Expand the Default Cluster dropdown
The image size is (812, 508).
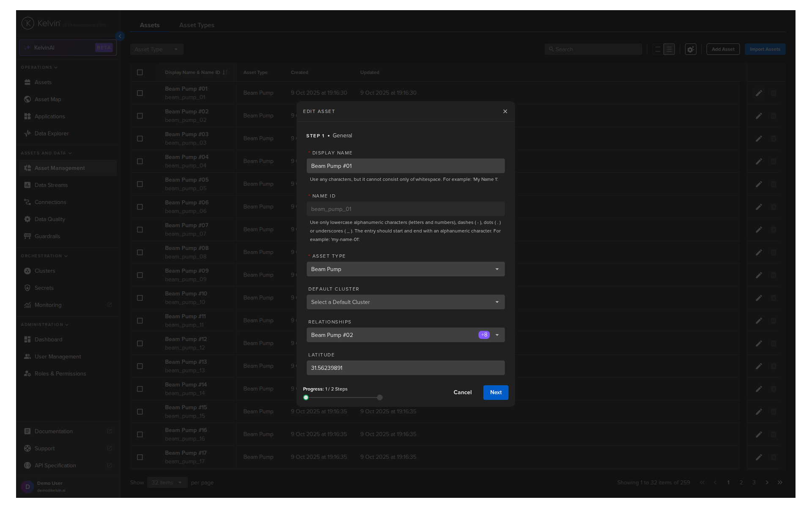pyautogui.click(x=405, y=302)
